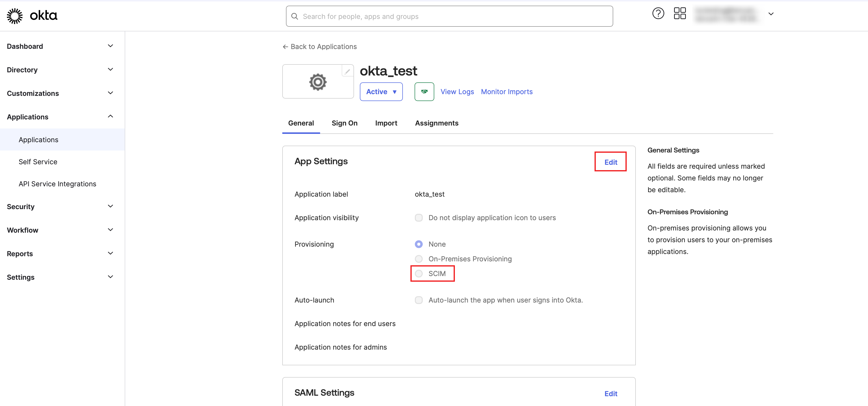Select On-Premises Provisioning radio option
868x406 pixels.
[x=419, y=259]
